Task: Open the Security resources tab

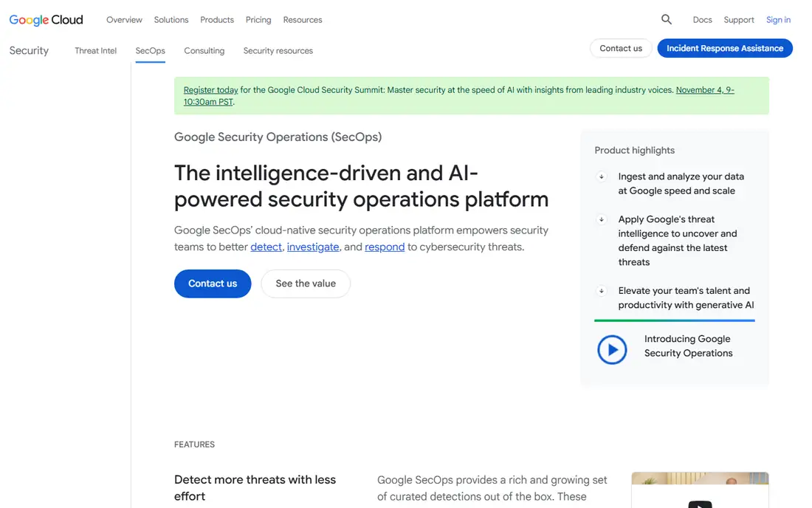Action: click(x=278, y=51)
